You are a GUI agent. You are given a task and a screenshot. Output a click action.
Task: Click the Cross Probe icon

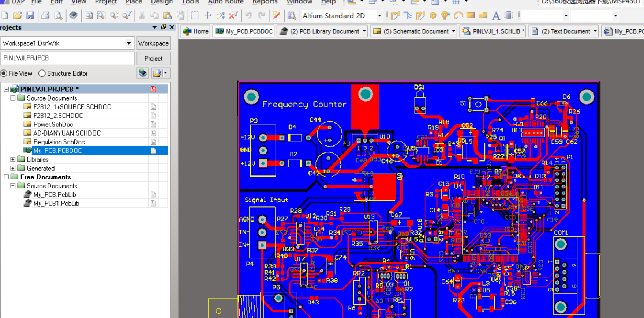276,16
